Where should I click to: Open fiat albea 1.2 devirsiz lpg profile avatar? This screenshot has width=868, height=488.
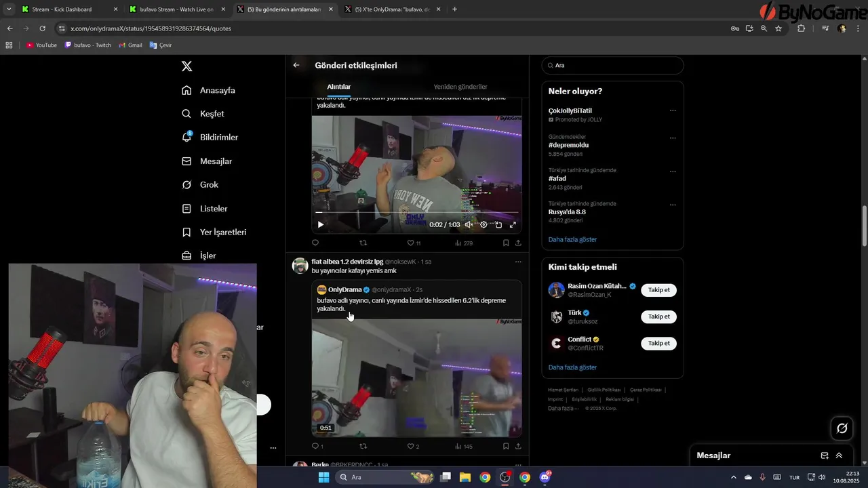[300, 266]
